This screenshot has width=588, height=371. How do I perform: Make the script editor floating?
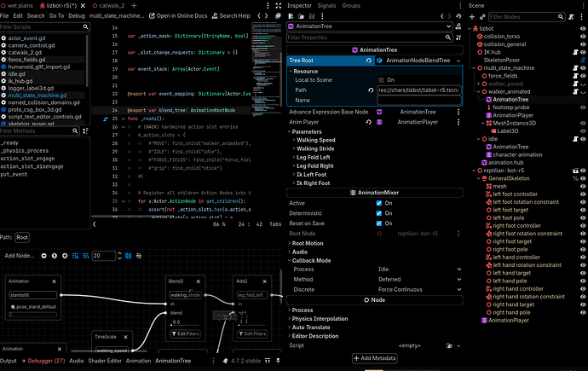(278, 15)
